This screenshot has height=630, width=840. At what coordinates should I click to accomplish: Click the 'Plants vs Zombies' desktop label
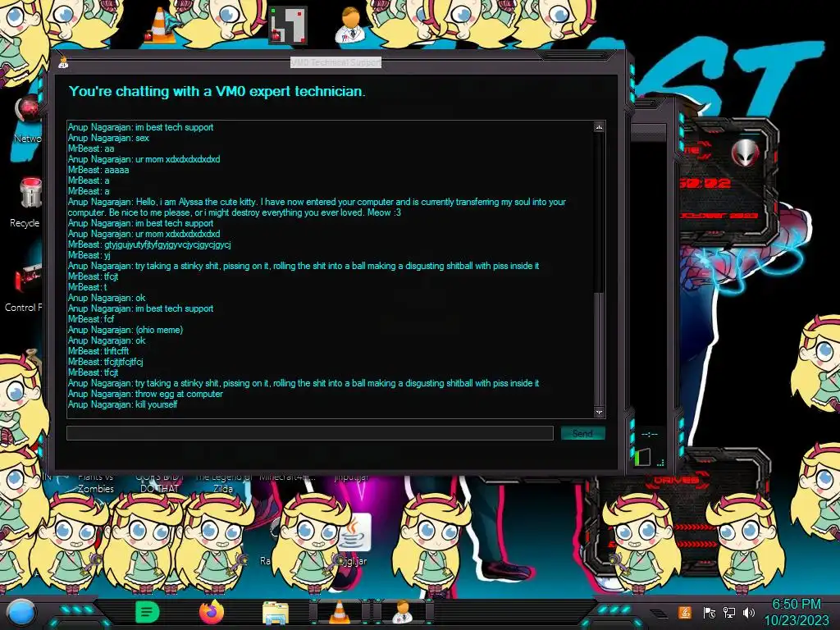[96, 483]
